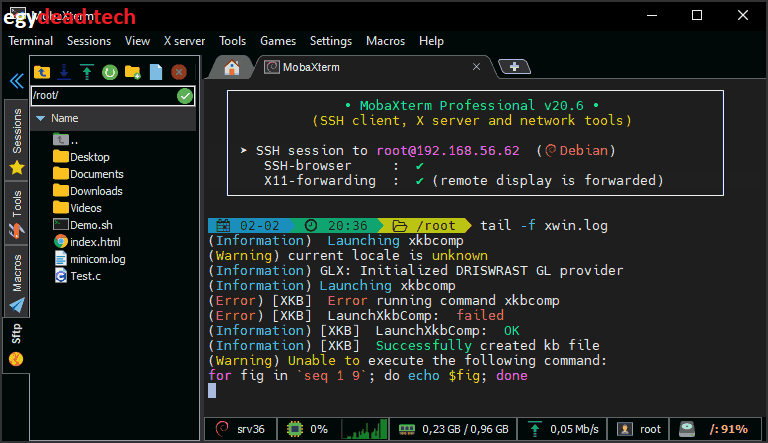Click the download file icon
768x443 pixels.
(x=64, y=72)
